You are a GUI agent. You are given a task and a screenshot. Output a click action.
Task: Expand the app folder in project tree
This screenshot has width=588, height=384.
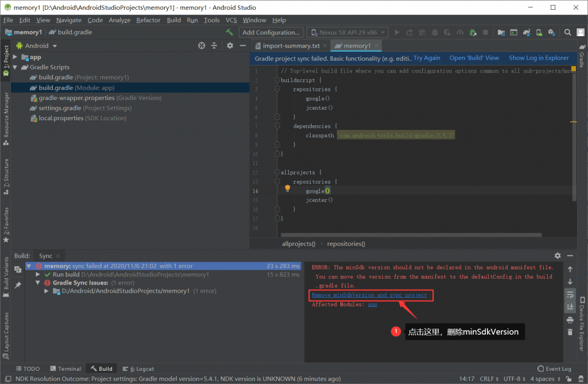point(15,57)
